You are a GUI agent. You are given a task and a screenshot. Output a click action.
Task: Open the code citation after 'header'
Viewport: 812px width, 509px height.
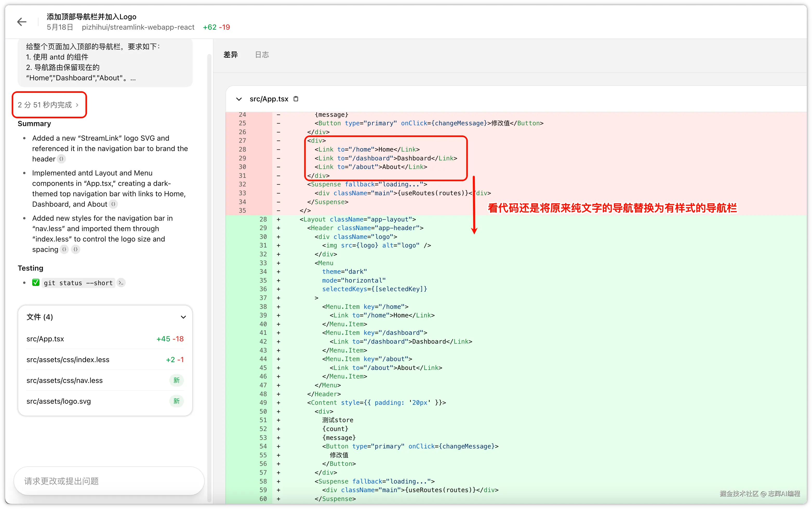[61, 159]
